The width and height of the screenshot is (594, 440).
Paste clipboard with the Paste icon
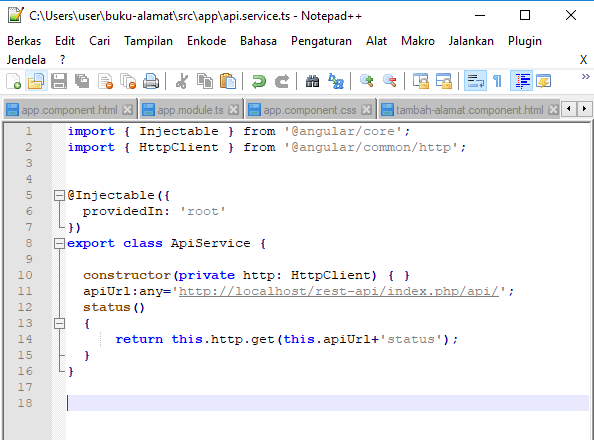[x=228, y=81]
